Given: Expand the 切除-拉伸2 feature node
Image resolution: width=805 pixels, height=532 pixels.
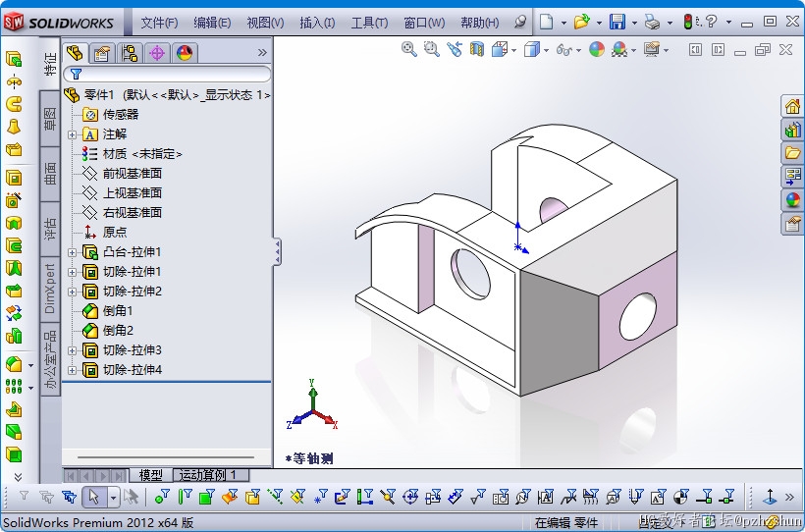Looking at the screenshot, I should 72,292.
